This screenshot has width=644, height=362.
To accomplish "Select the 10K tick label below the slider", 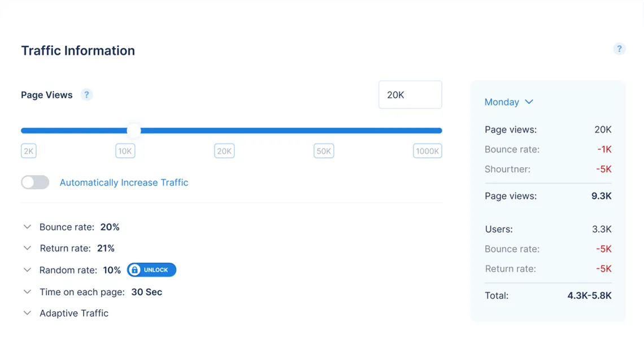I will coord(125,151).
